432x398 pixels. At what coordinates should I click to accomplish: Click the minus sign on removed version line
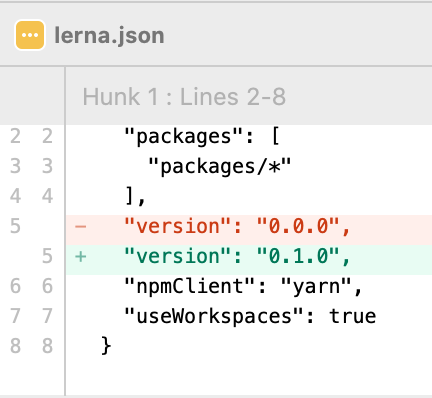pos(81,227)
